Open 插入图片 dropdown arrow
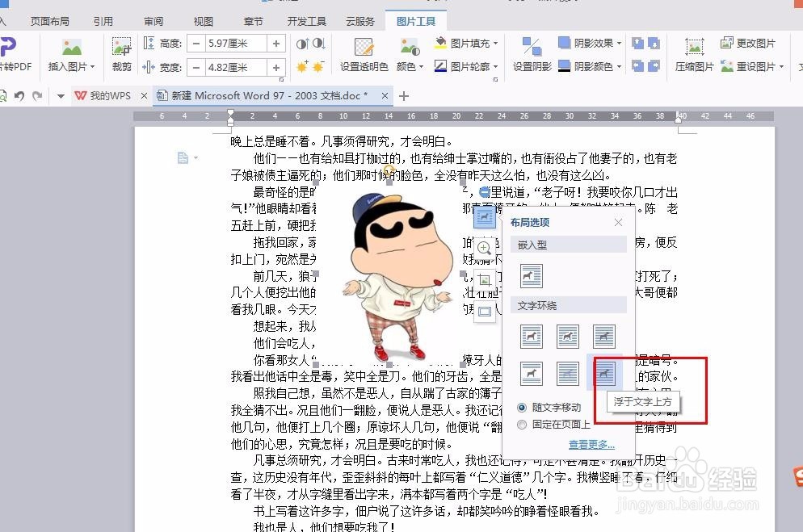The height and width of the screenshot is (532, 803). pyautogui.click(x=93, y=67)
